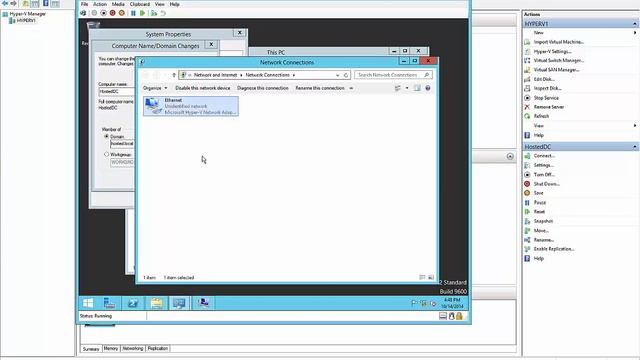Select the Workgroup radio button
The width and height of the screenshot is (640, 360).
tap(107, 154)
